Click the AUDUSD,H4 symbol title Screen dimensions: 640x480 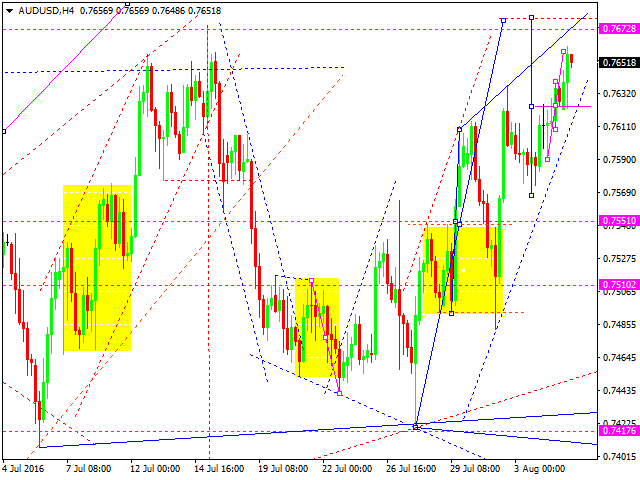click(46, 11)
